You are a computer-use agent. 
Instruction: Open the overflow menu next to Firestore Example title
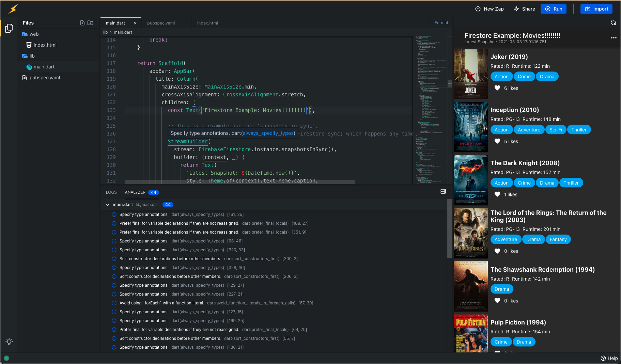tap(614, 38)
